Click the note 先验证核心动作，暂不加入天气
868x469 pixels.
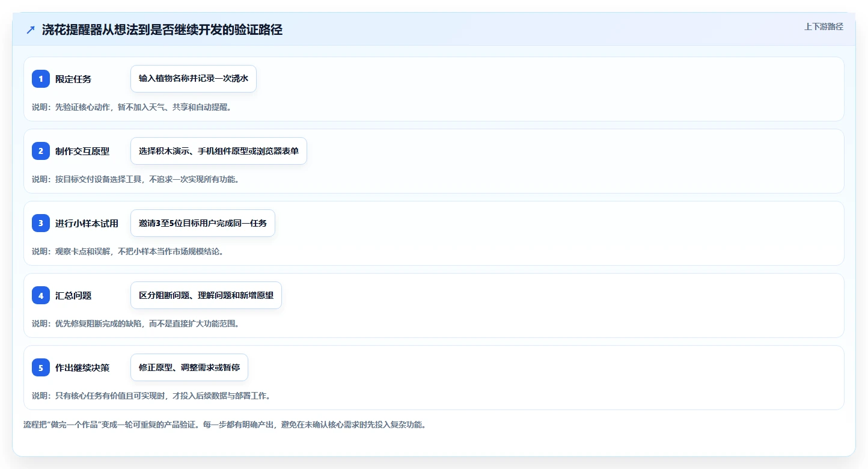coord(132,107)
